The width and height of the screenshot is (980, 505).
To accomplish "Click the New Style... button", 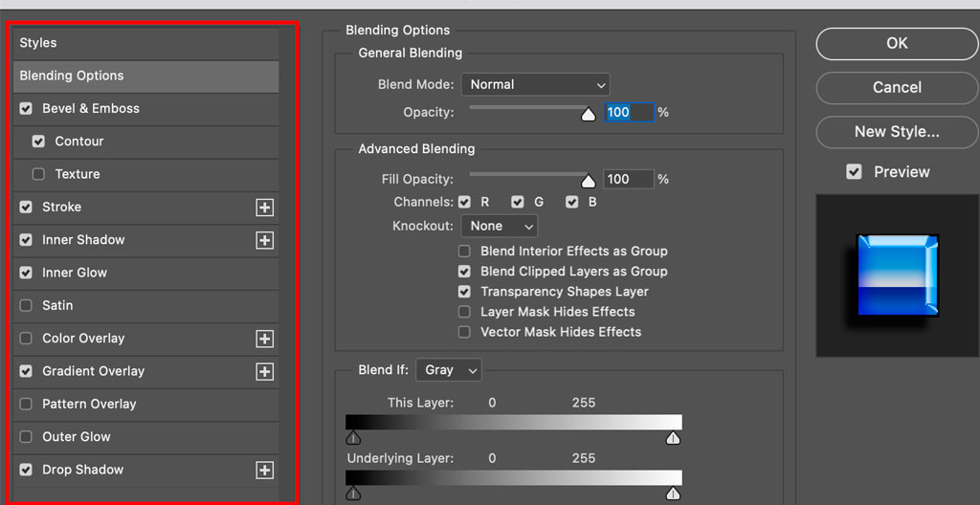I will click(897, 132).
